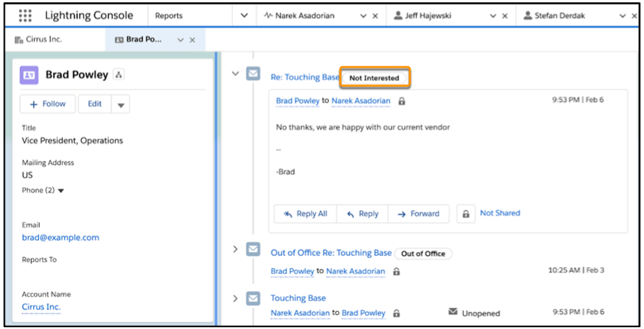Click the Not Shared link
This screenshot has height=329, width=644.
click(x=500, y=213)
